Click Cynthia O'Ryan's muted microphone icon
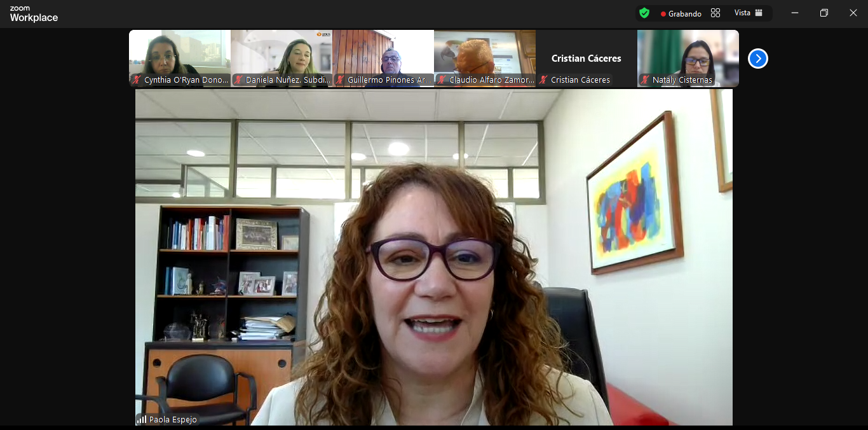Viewport: 868px width, 430px height. point(137,80)
